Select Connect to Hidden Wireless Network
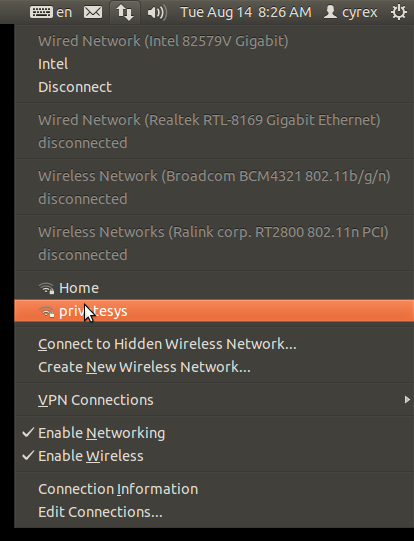 click(x=167, y=344)
